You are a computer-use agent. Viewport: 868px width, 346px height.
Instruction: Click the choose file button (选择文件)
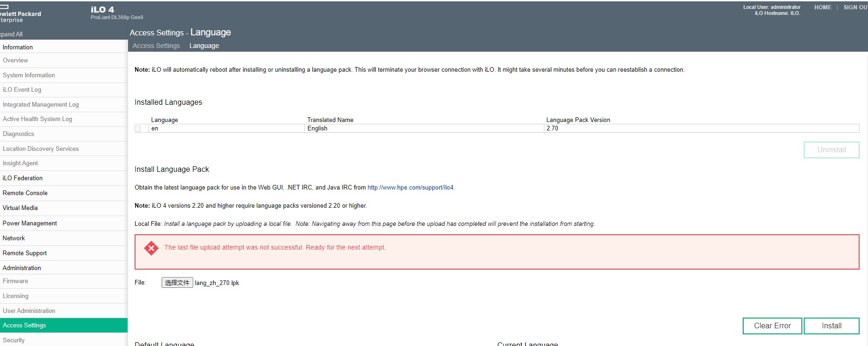point(177,283)
